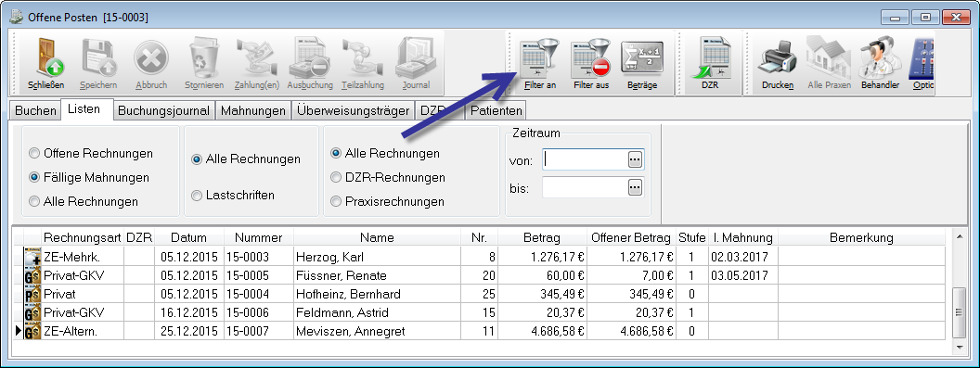Click the 7,00 € open amount cell
This screenshot has width=980, height=368.
[x=631, y=275]
